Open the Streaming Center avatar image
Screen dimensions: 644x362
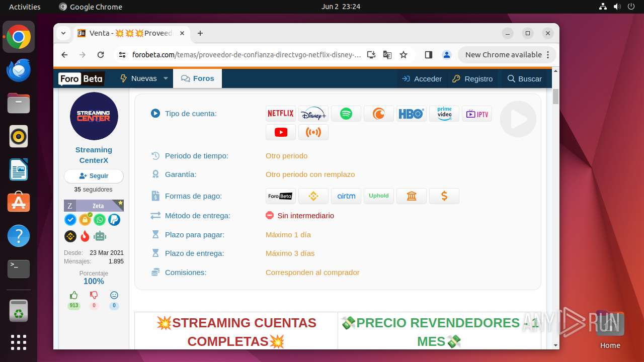tap(94, 116)
